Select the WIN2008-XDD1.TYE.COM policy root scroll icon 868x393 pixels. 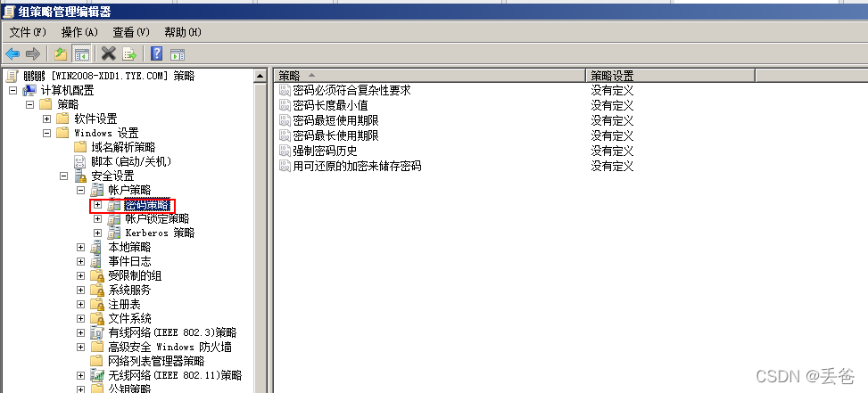[x=12, y=77]
